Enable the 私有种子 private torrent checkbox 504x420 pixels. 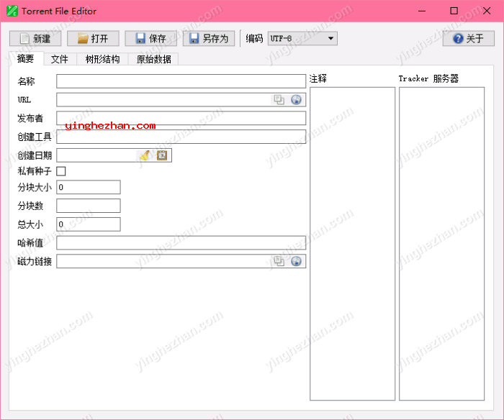(x=61, y=171)
